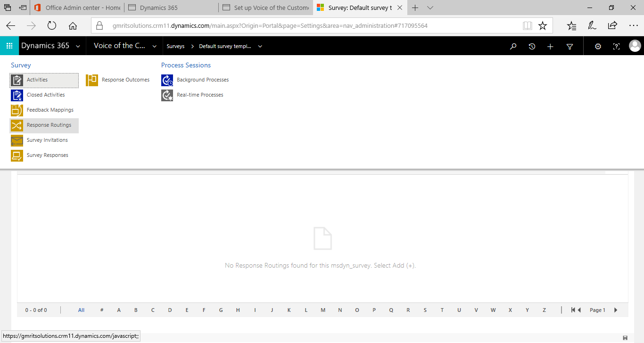The width and height of the screenshot is (644, 343).
Task: Filter list by All
Action: [x=81, y=310]
